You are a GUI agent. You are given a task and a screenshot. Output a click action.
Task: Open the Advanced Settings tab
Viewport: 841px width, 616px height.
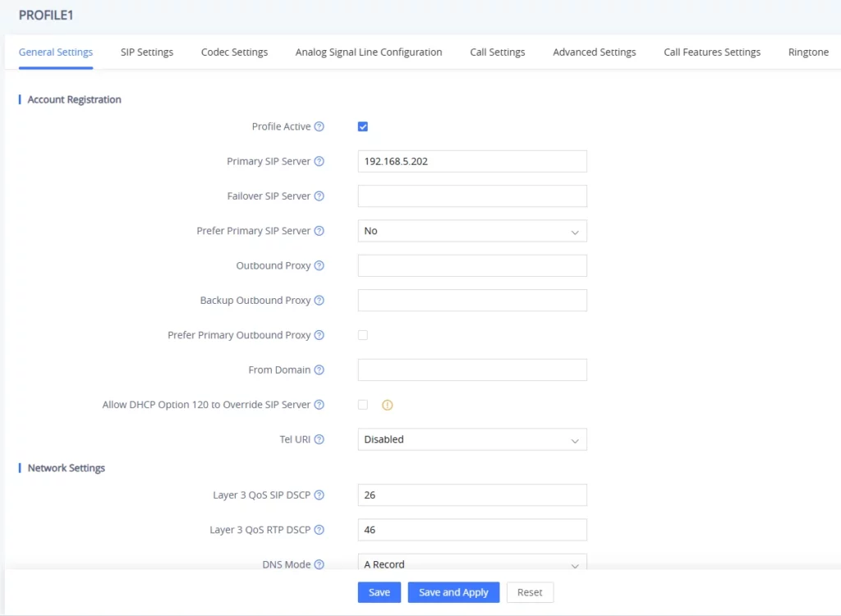[595, 52]
